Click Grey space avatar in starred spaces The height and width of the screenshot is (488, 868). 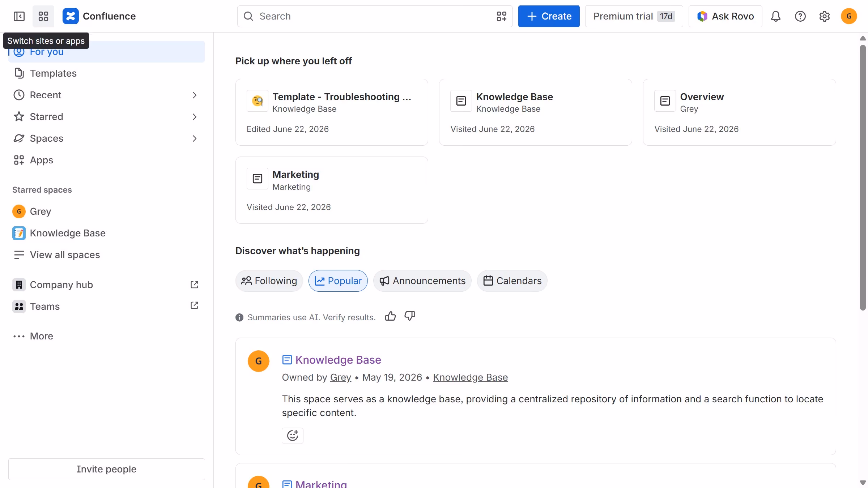(x=19, y=211)
